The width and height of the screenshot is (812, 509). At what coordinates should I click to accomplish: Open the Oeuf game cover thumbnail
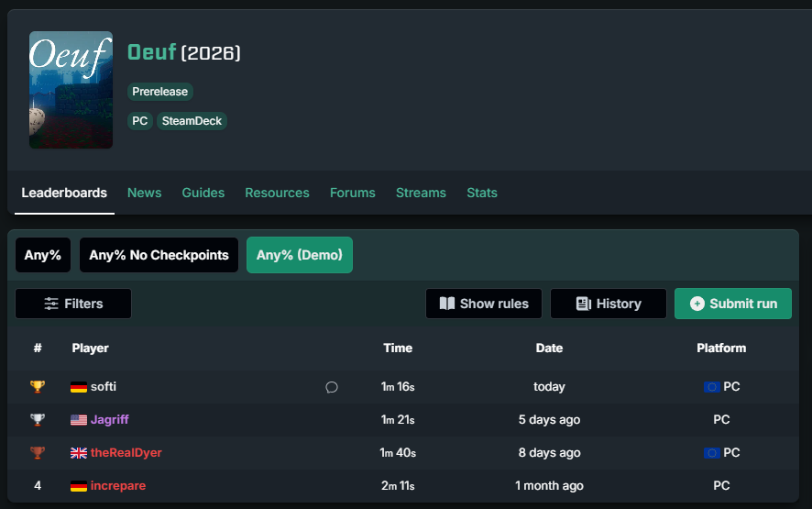tap(71, 90)
